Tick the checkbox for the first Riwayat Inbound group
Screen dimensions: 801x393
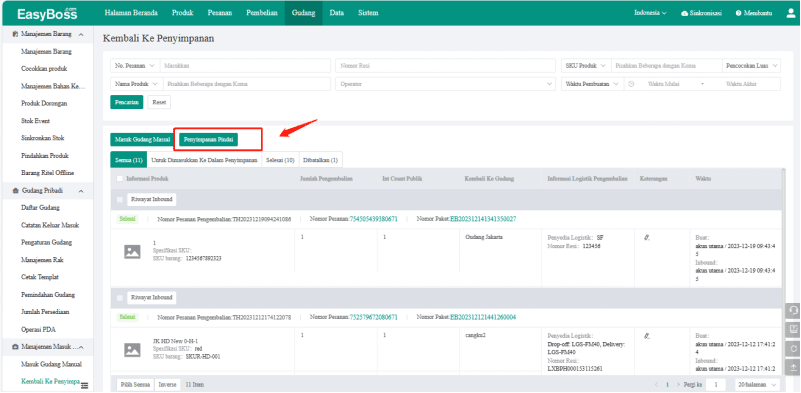[120, 199]
